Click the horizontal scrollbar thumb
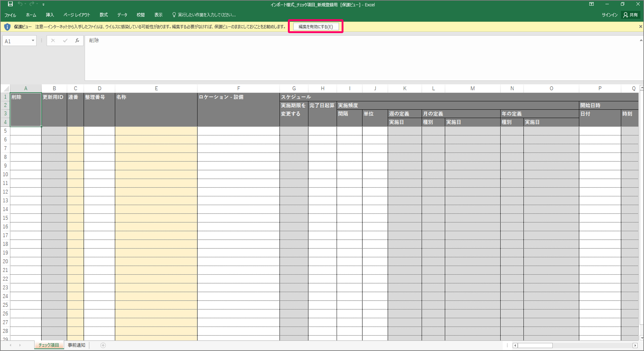 [535, 345]
